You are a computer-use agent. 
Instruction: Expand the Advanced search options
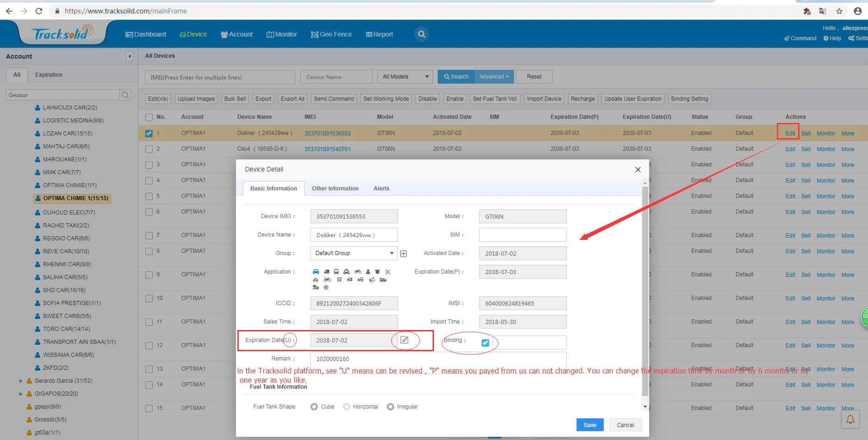coord(494,77)
